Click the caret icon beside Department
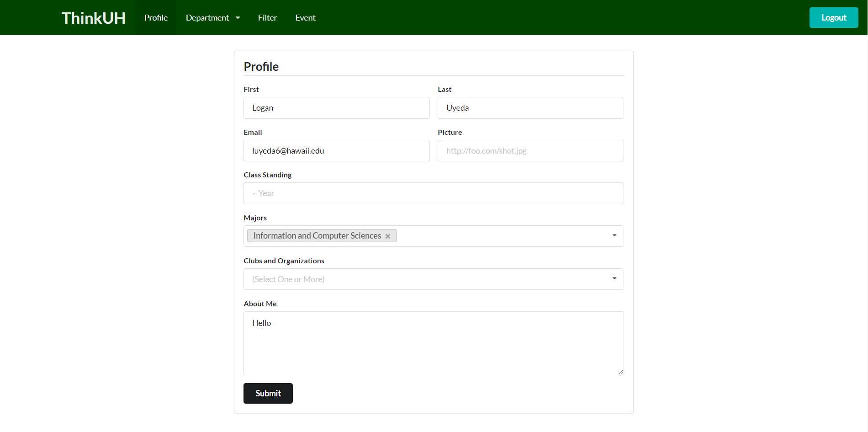This screenshot has width=868, height=432. coord(238,18)
